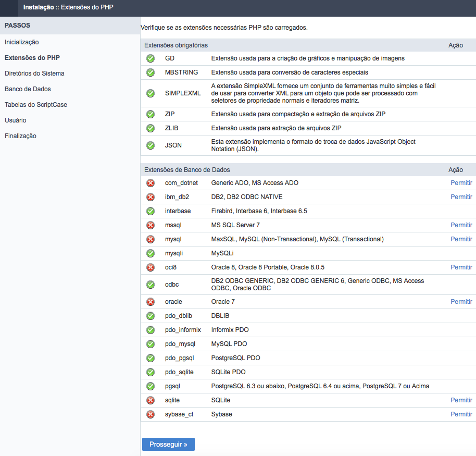Viewport: 476px width, 456px height.
Task: Click Permitir link for oci8
Action: [461, 267]
